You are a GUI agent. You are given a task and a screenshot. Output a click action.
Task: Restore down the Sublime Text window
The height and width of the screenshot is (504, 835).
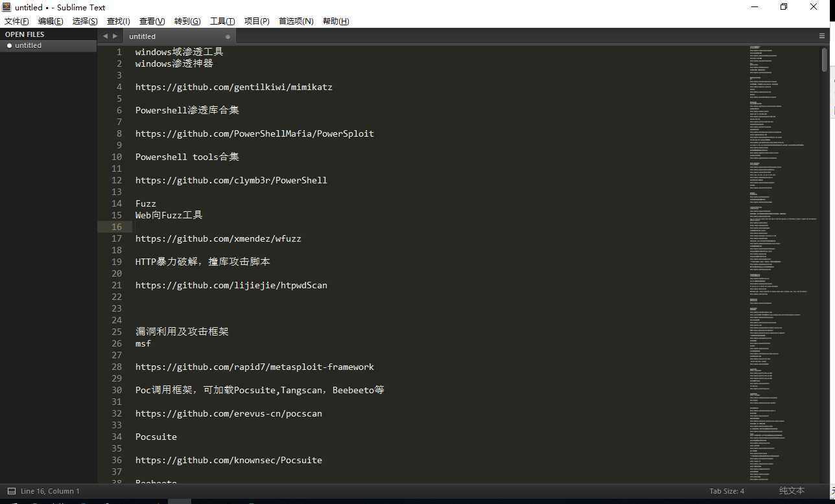tap(784, 7)
